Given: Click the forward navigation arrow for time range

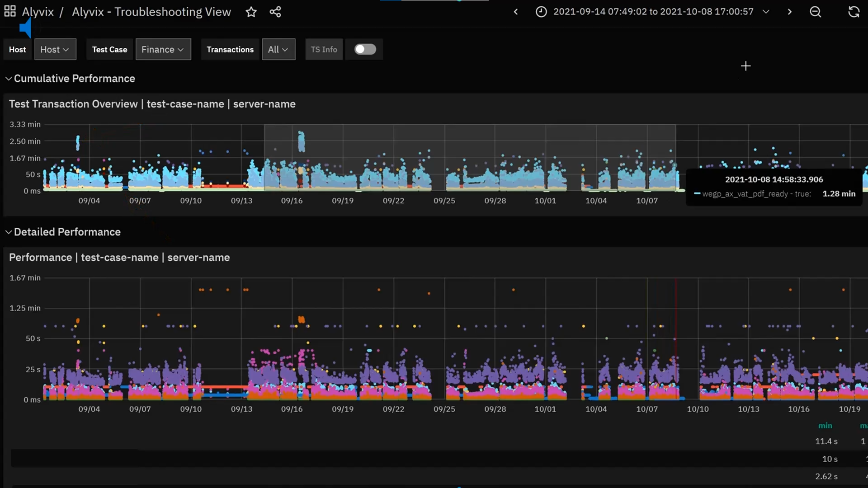Looking at the screenshot, I should point(789,11).
